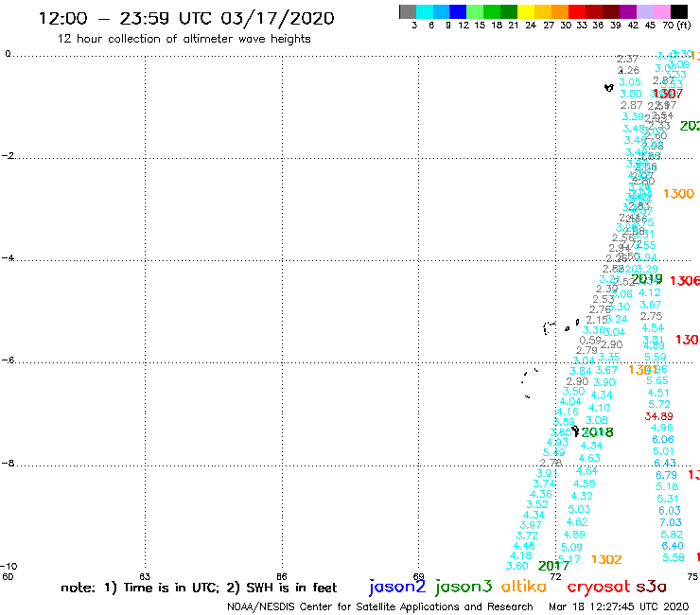Click the wave height value 5.58
The image size is (700, 615).
tap(674, 557)
